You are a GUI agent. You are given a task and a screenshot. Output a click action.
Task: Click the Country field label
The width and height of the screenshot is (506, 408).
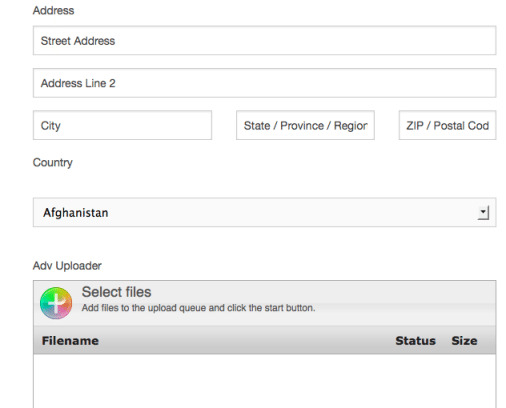(53, 163)
